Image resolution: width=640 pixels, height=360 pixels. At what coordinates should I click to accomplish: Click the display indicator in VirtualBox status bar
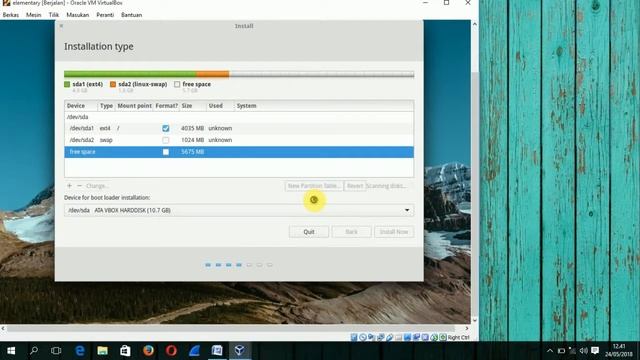(407, 337)
